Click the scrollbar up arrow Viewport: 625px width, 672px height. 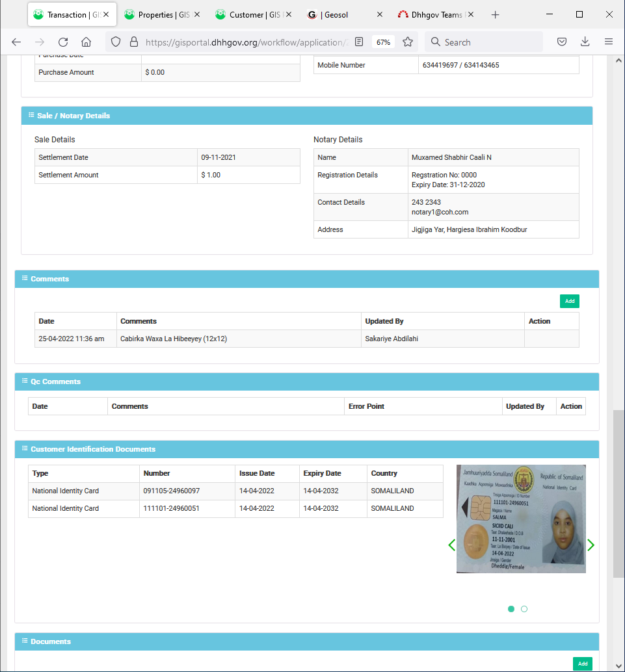618,61
